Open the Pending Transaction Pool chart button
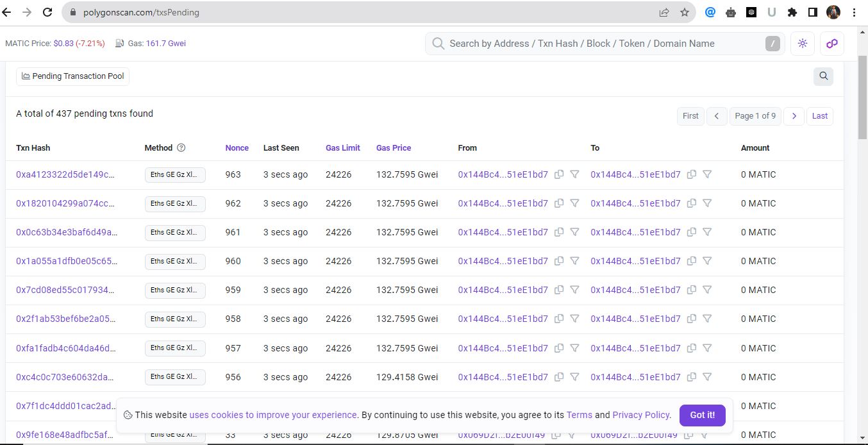The width and height of the screenshot is (868, 445). point(72,76)
